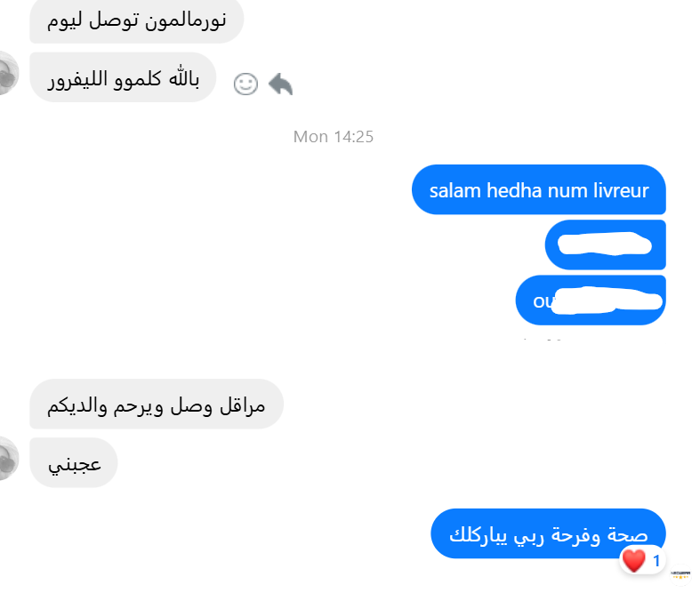Select the message نورمالمون توصل ليوم
The width and height of the screenshot is (700, 593).
[x=137, y=21]
